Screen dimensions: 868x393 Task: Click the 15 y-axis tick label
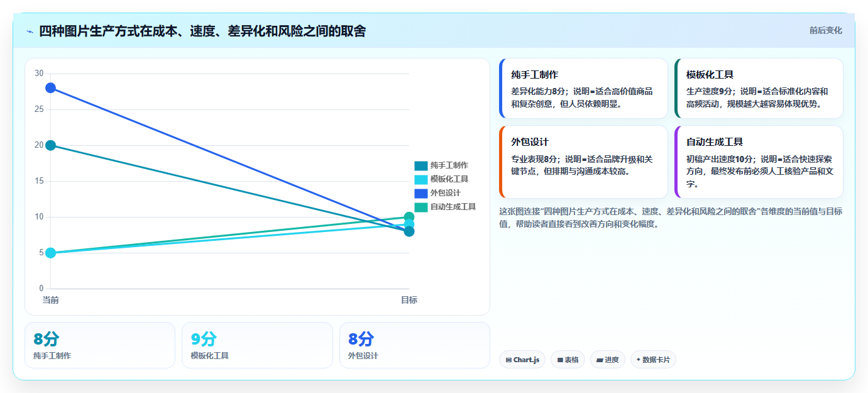[39, 181]
